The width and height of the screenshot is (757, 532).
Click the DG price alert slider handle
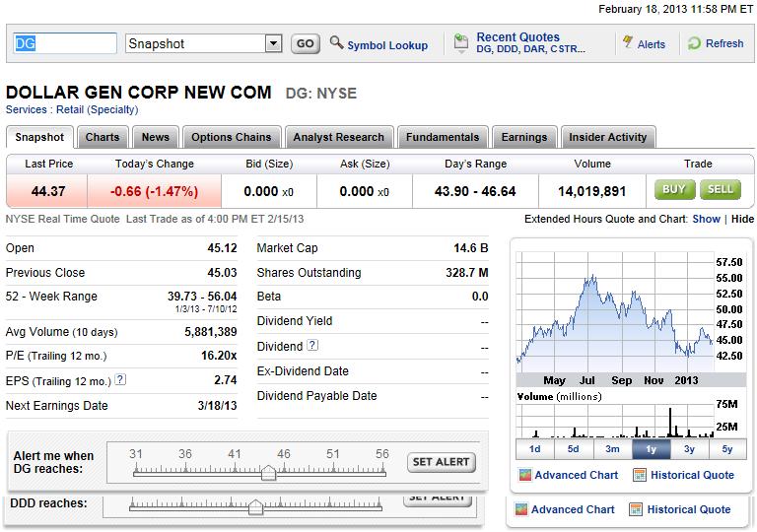(267, 473)
